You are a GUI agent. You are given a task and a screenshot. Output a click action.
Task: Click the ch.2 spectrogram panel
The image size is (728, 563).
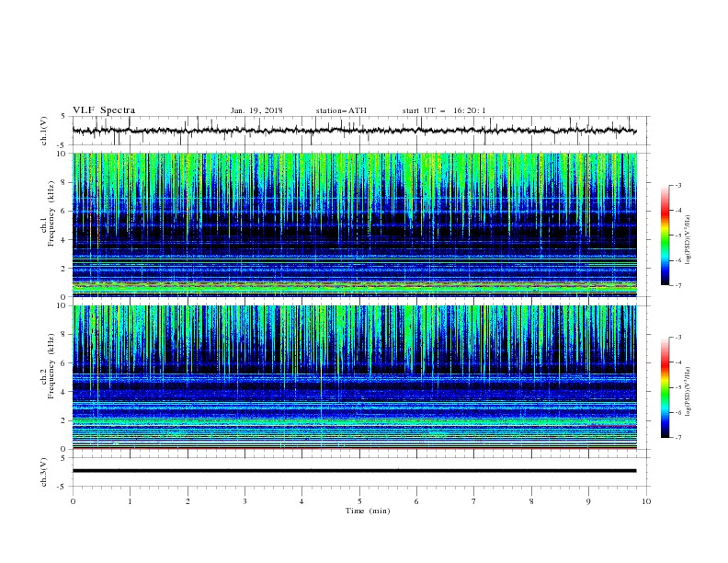[355, 377]
